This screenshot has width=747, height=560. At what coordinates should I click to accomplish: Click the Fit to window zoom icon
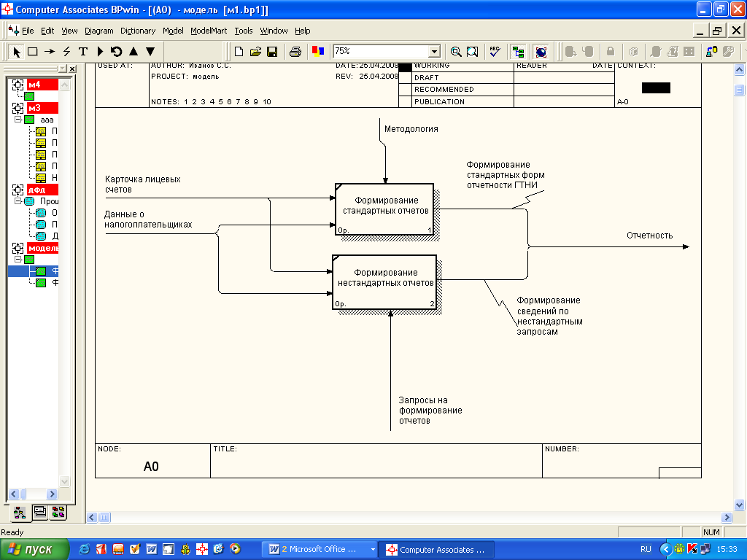click(472, 52)
